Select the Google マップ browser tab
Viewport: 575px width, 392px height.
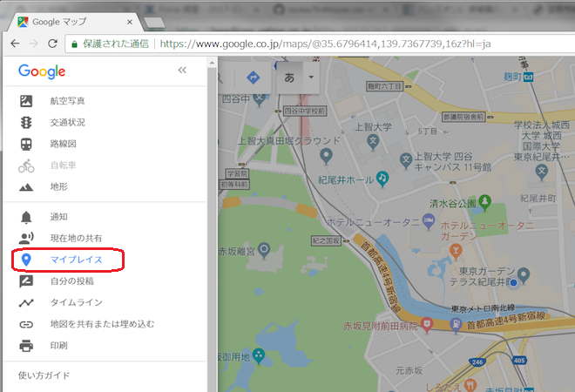pyautogui.click(x=75, y=22)
